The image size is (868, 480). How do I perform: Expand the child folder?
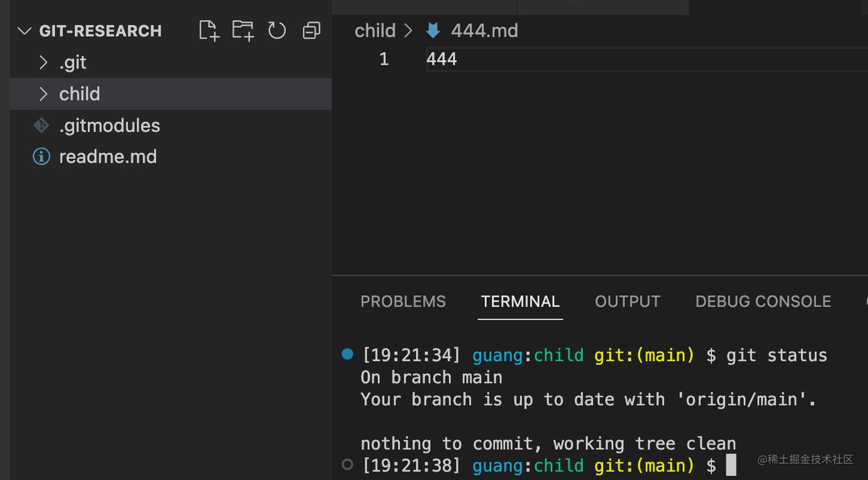click(x=43, y=94)
